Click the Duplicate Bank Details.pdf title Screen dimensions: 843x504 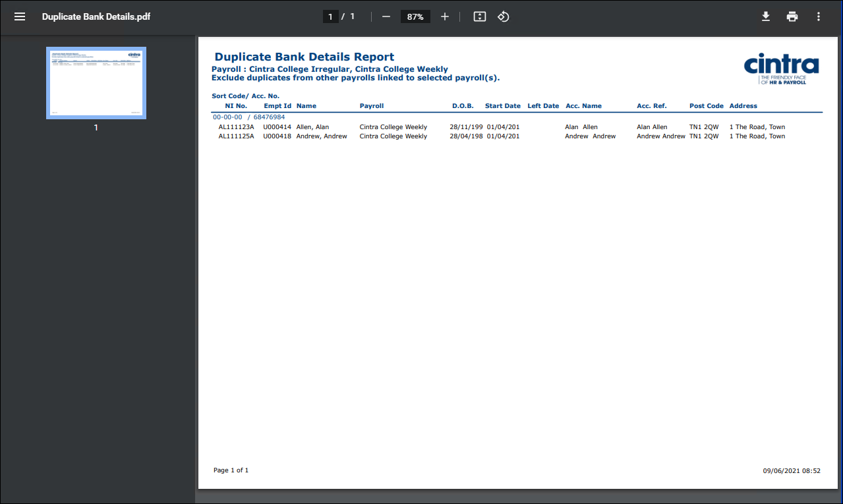tap(96, 16)
